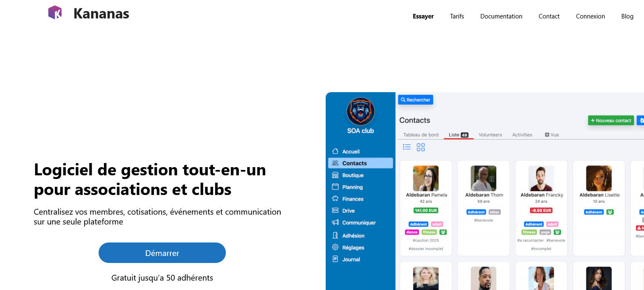Open Accueil via its house icon
The height and width of the screenshot is (290, 644).
pos(335,151)
